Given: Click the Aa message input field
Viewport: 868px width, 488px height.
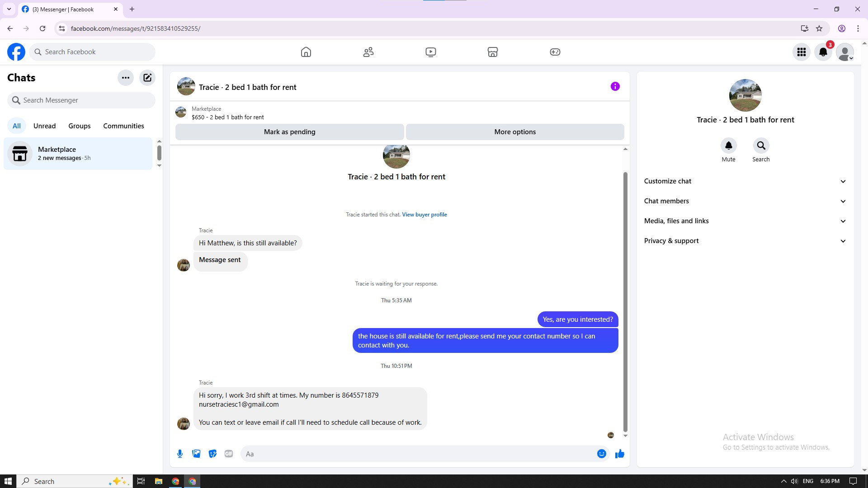Looking at the screenshot, I should 416,454.
